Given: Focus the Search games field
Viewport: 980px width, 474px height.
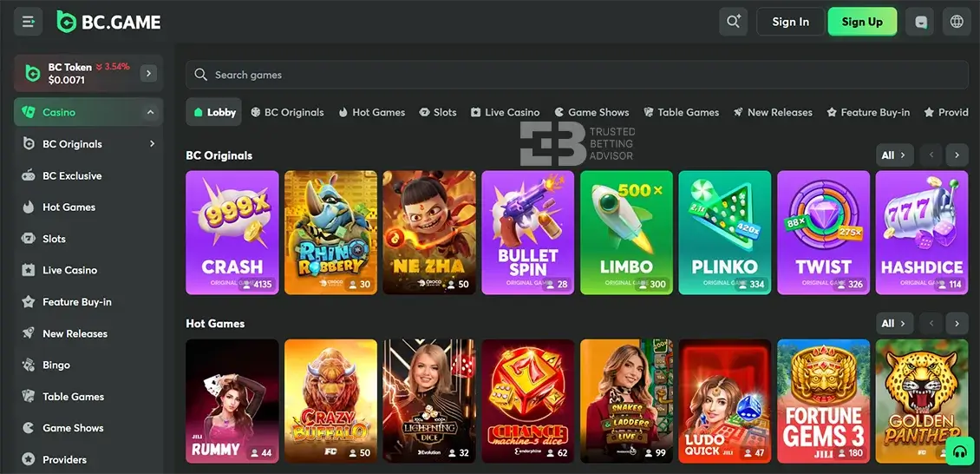Looking at the screenshot, I should [577, 75].
